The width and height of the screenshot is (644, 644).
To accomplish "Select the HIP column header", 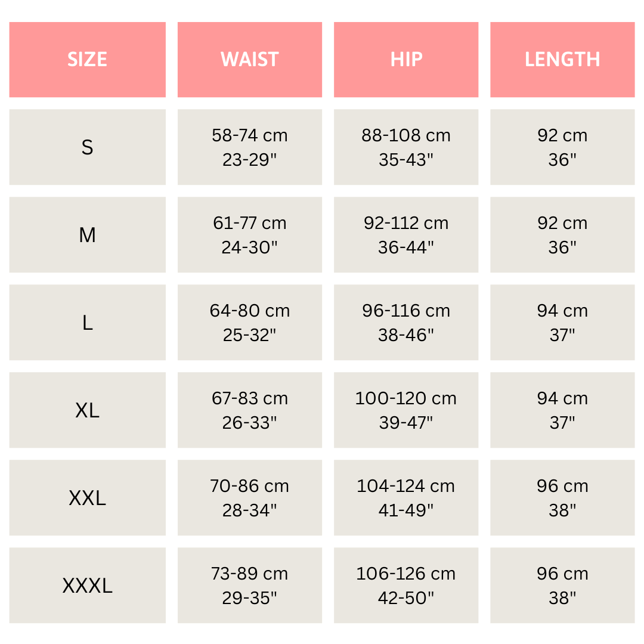I will click(x=405, y=60).
